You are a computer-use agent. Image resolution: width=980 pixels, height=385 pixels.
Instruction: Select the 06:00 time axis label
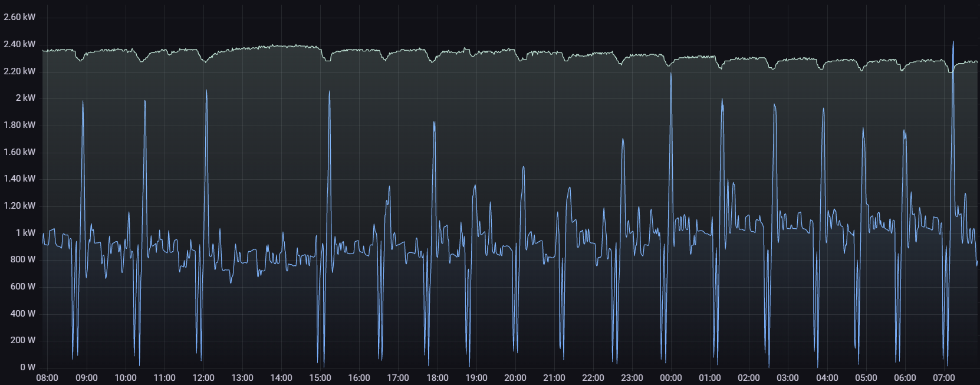pyautogui.click(x=905, y=378)
